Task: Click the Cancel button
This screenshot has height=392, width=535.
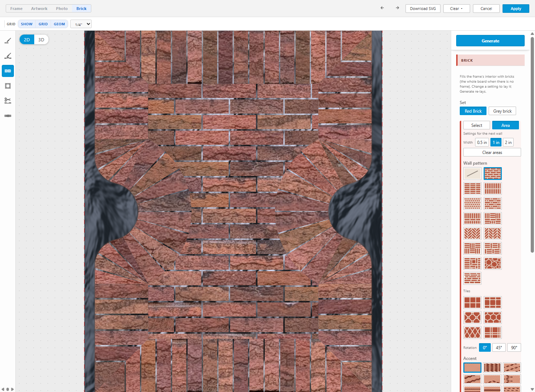Action: click(486, 9)
